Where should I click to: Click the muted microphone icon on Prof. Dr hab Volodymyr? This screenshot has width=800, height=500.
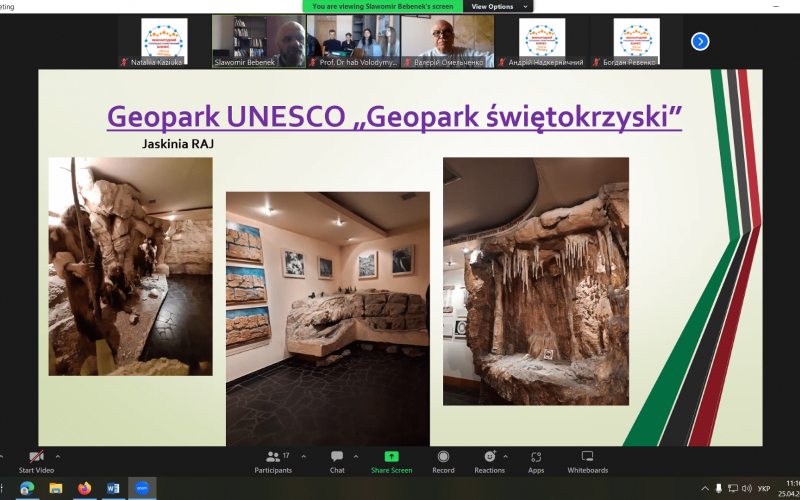313,62
